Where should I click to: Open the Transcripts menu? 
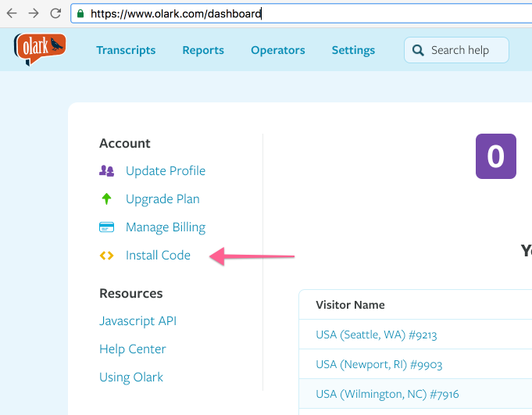[126, 50]
